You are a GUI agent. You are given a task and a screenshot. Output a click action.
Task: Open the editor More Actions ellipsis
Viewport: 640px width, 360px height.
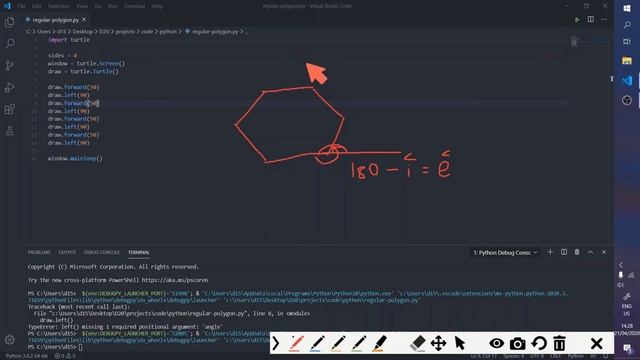[x=604, y=20]
